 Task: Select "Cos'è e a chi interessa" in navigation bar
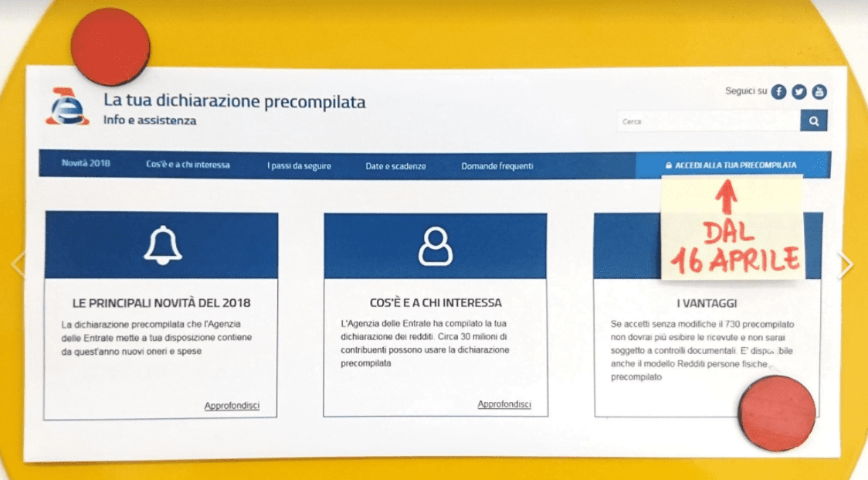(x=188, y=165)
